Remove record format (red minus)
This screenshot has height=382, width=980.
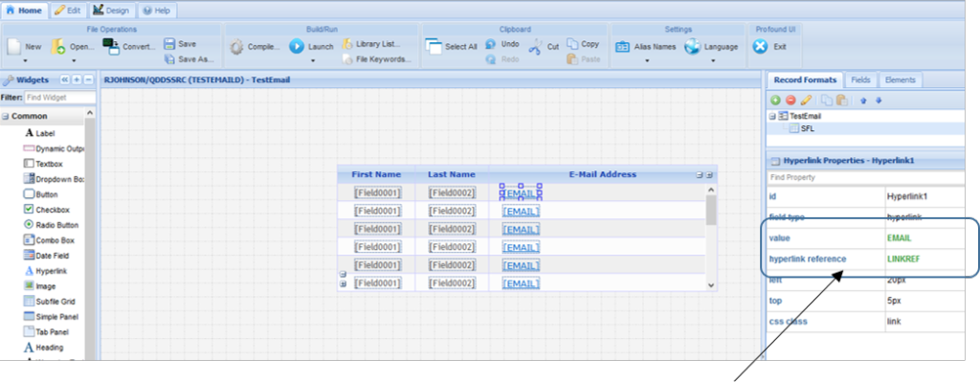tap(791, 100)
